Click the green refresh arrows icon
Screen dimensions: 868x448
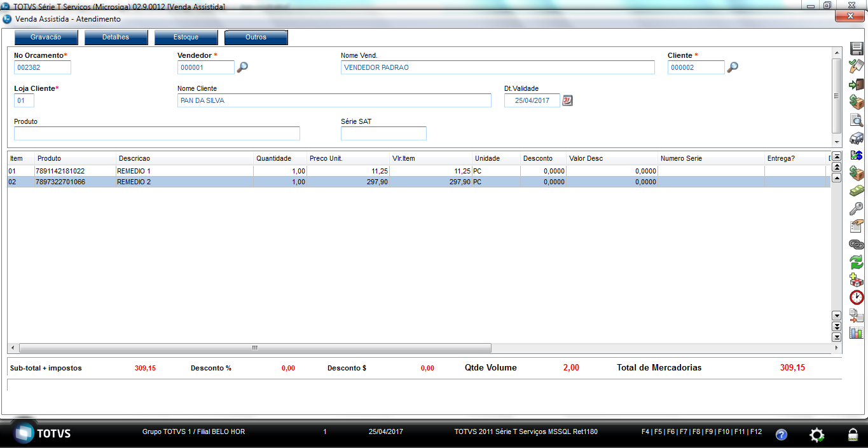pyautogui.click(x=857, y=262)
